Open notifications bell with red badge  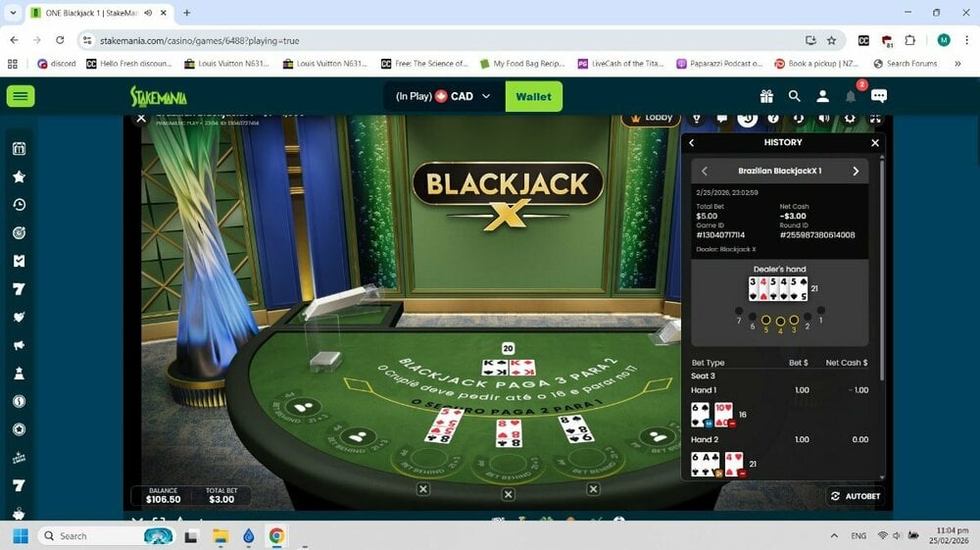[x=851, y=96]
